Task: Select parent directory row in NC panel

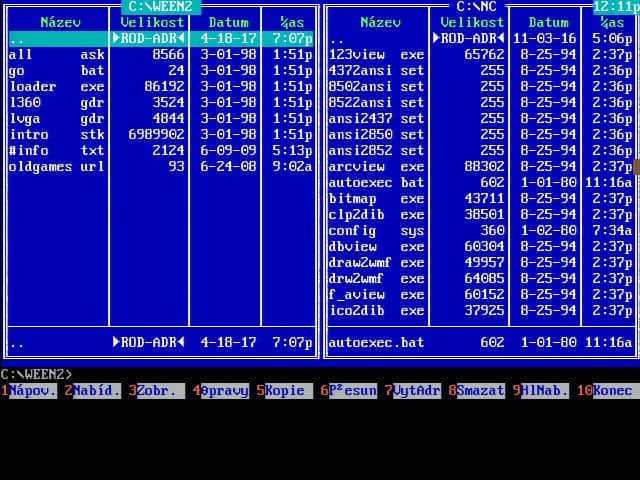Action: 480,39
